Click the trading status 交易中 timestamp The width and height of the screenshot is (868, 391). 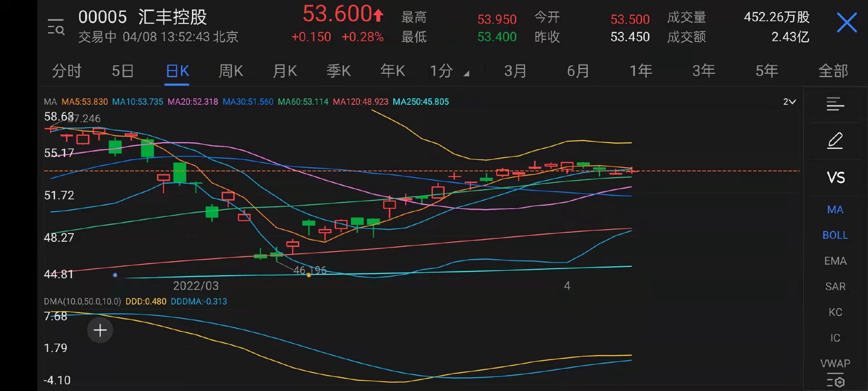[158, 37]
